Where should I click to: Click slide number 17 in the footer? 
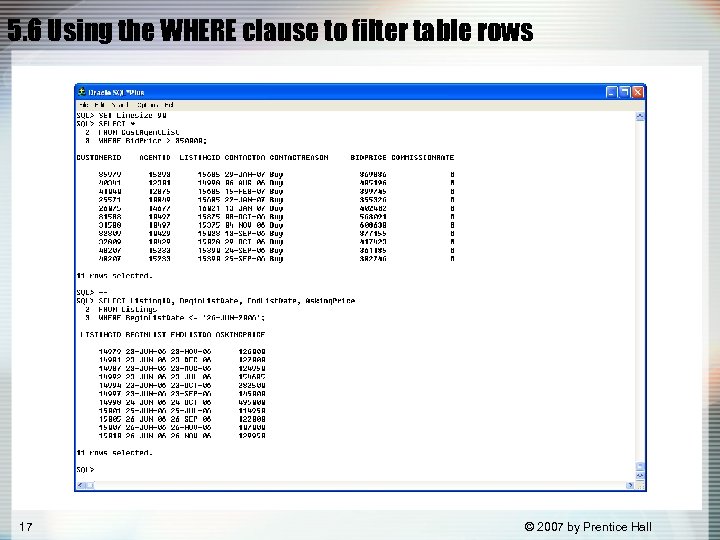pyautogui.click(x=26, y=526)
